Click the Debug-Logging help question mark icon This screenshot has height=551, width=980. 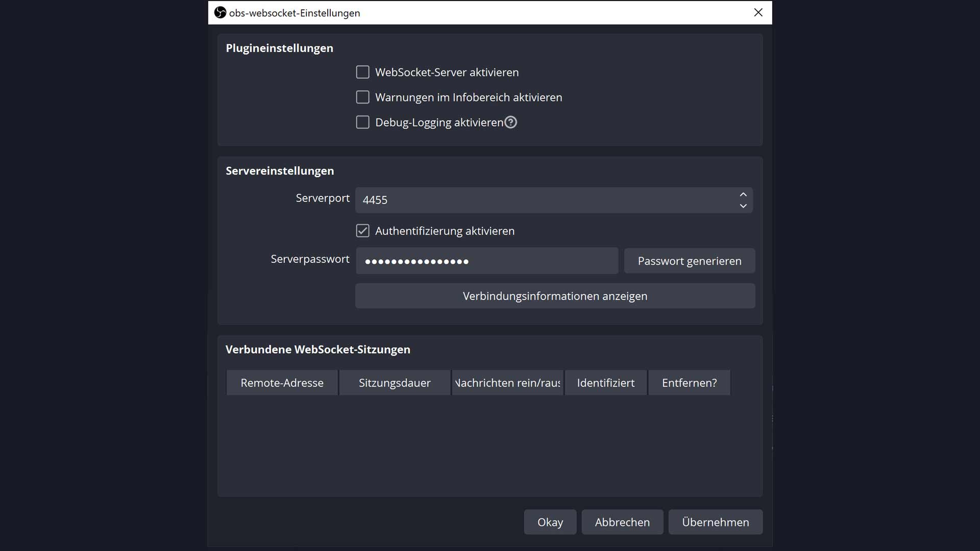510,122
